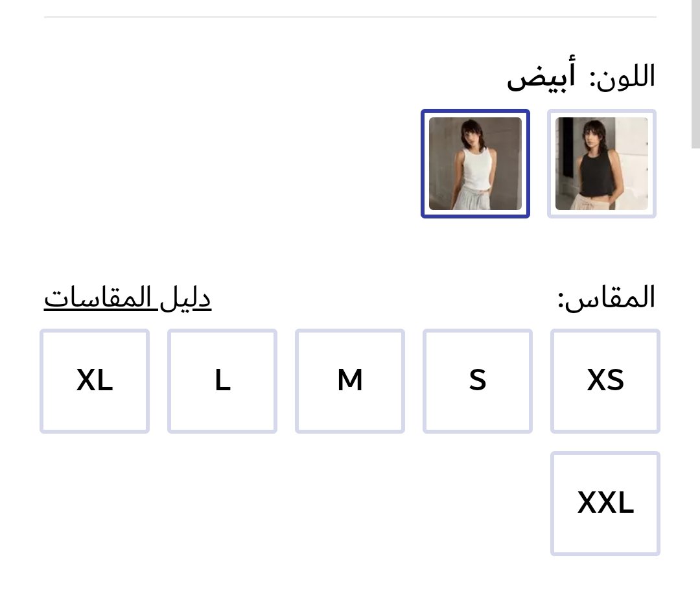This screenshot has width=700, height=610.
Task: Tap the XXL size option
Action: click(x=605, y=503)
